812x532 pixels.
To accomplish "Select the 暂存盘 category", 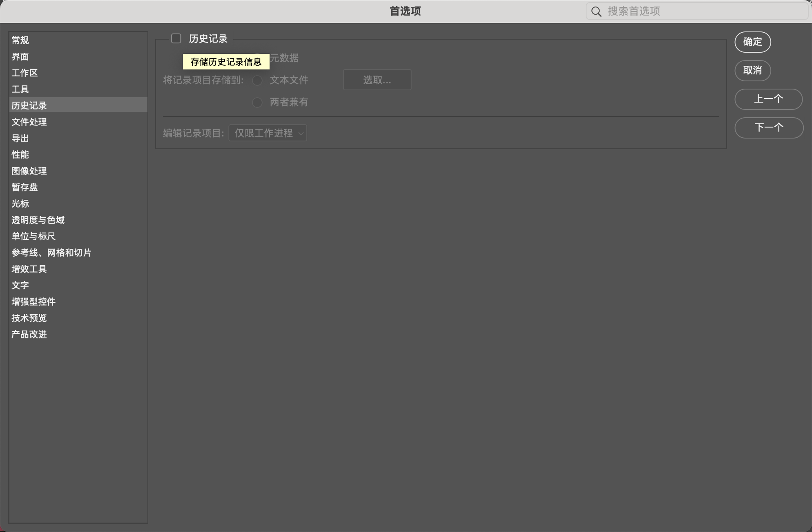I will [x=25, y=187].
